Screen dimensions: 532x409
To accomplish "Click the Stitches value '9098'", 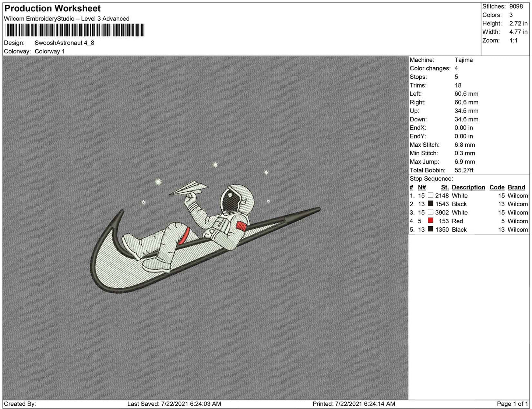I will 516,7.
